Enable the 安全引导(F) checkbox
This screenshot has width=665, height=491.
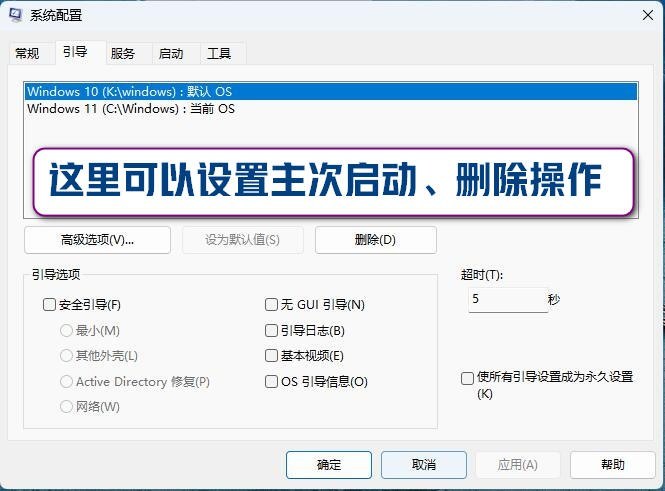click(x=50, y=305)
